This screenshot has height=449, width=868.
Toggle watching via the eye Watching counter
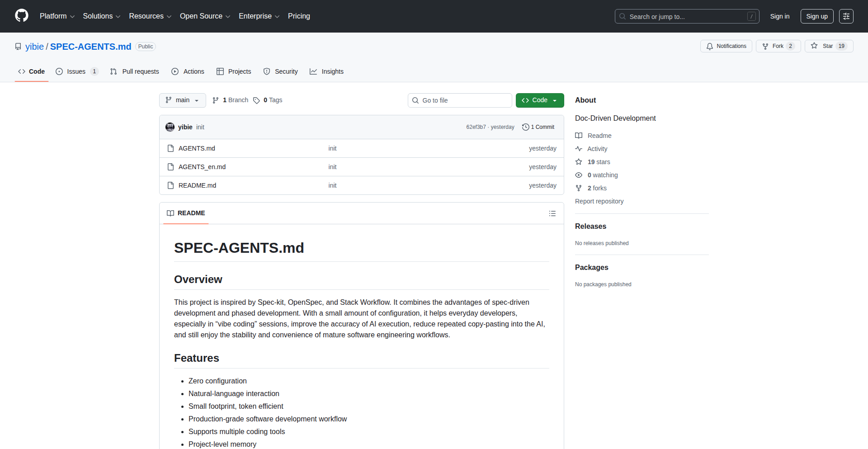[596, 175]
